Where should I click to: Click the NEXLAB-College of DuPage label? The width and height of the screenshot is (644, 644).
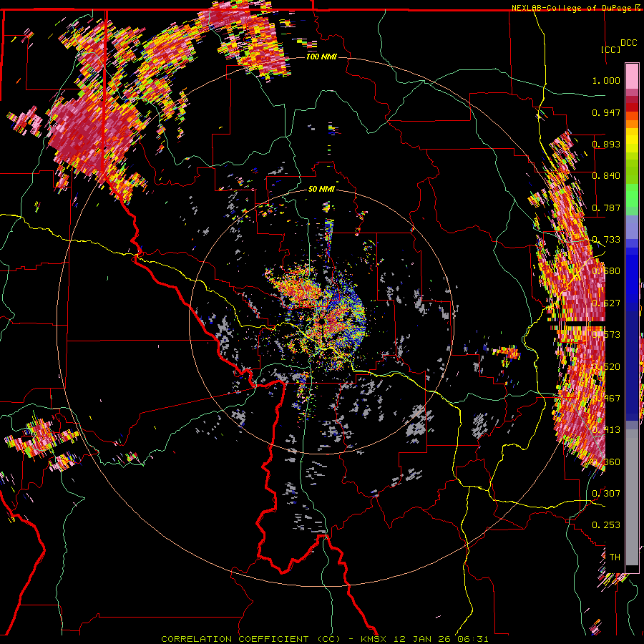571,8
